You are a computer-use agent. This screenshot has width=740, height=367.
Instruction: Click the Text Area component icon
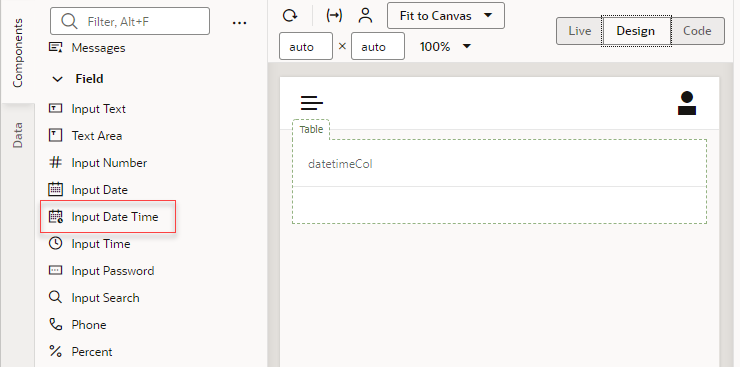(56, 135)
